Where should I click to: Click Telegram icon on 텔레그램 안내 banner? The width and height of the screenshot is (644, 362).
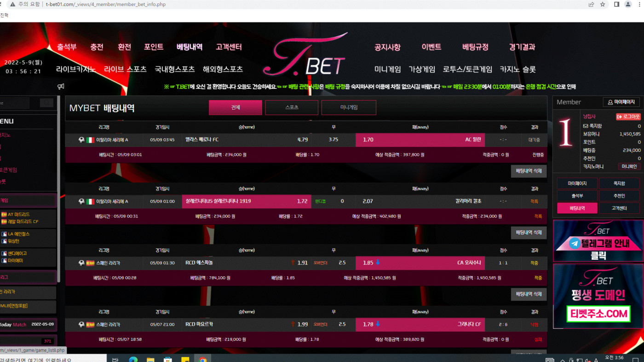tap(574, 244)
